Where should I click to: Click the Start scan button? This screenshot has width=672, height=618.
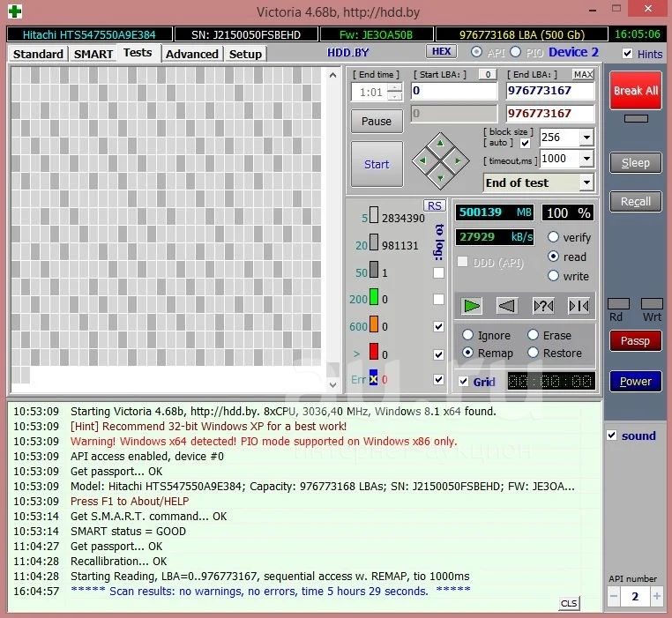(377, 164)
